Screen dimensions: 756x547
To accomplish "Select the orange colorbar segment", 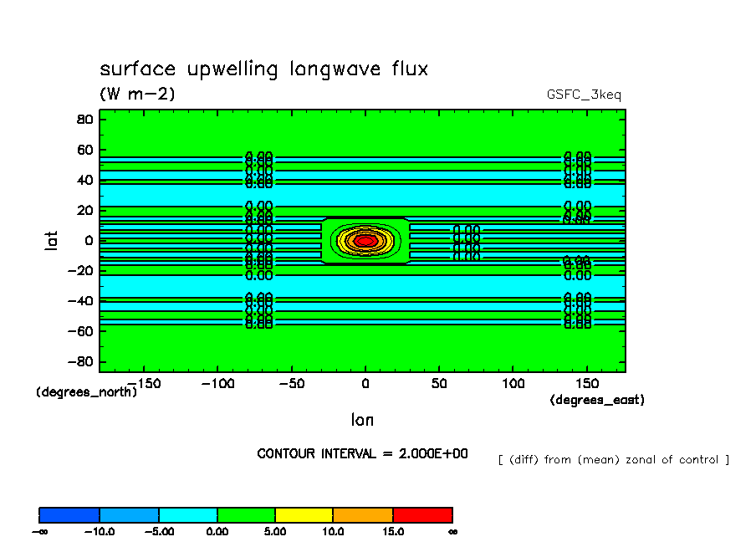I will coord(363,514).
